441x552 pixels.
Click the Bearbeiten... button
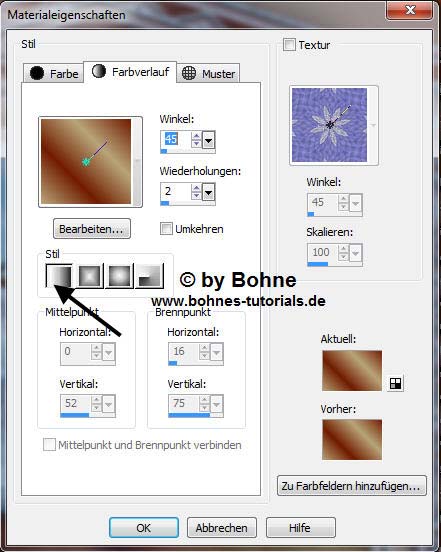tap(92, 229)
